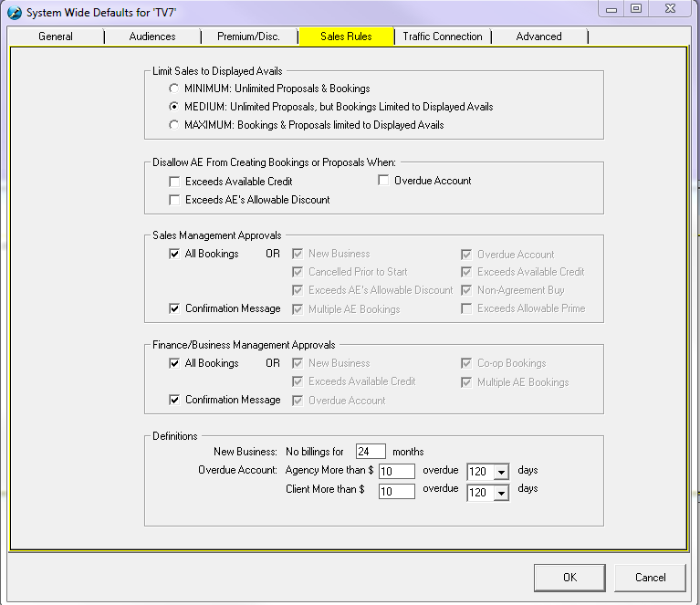Toggle Finance/Business Confirmation Message checkbox

(x=174, y=400)
